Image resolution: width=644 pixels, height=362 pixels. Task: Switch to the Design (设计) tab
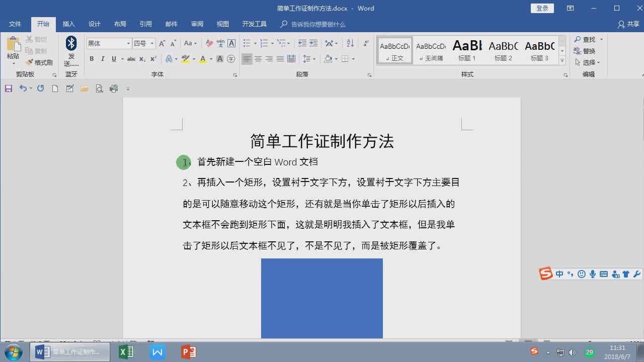(95, 24)
